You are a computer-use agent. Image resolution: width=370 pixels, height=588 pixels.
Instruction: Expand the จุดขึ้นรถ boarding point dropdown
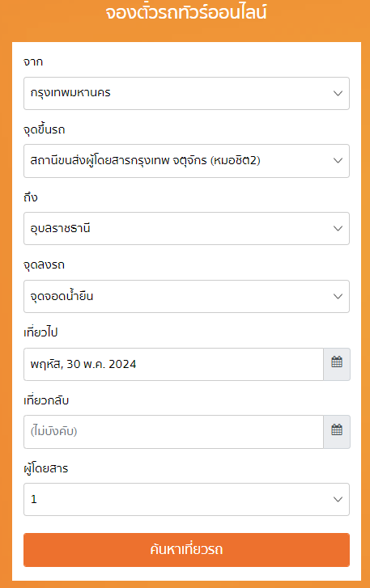tap(186, 161)
